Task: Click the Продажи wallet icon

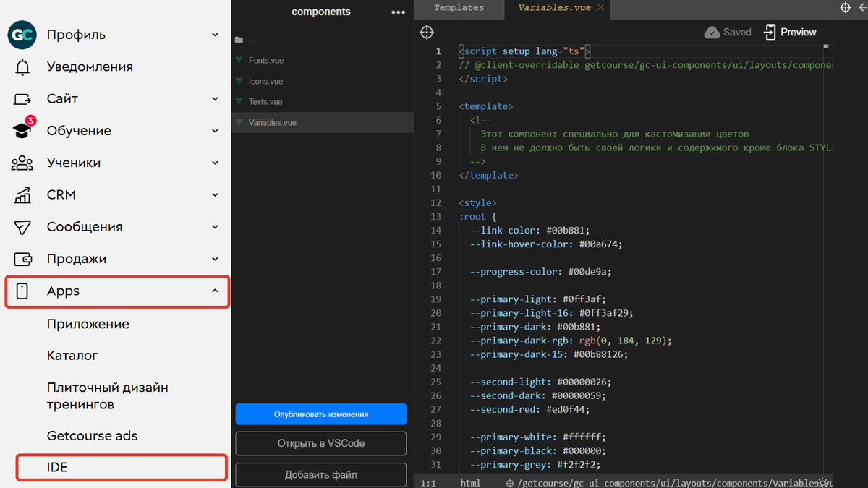Action: [22, 259]
